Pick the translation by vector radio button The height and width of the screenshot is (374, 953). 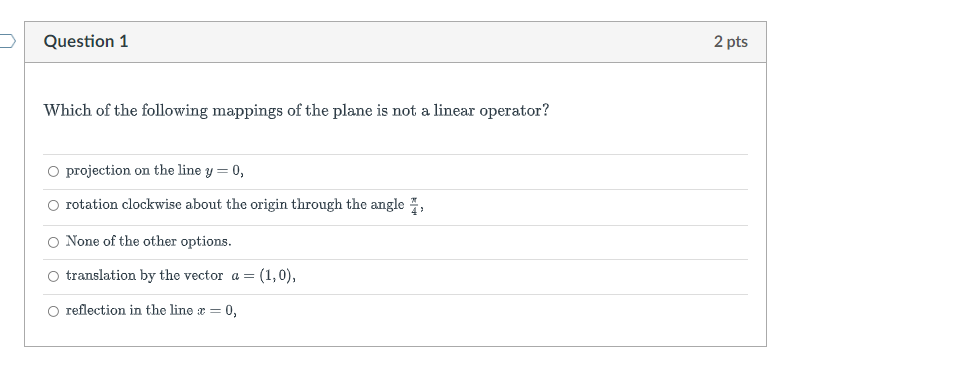53,277
